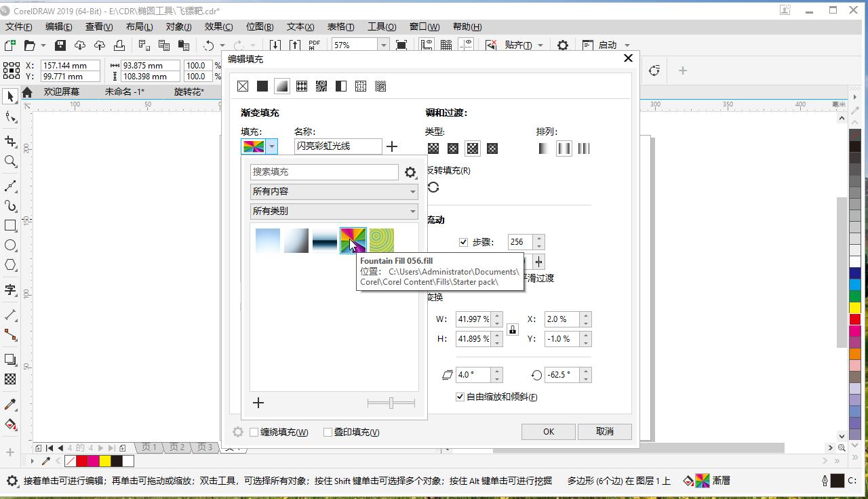This screenshot has width=868, height=499.
Task: Switch to Uniform Fill type
Action: (x=262, y=86)
